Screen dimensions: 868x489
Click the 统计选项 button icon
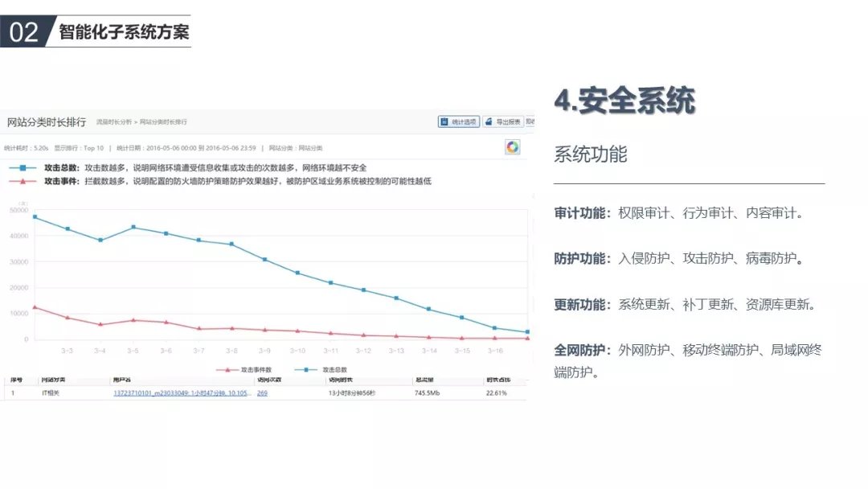coord(444,122)
